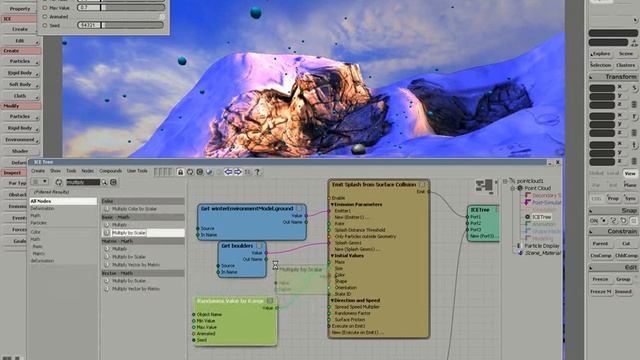
Task: Toggle the Max Value animation dot
Action: coord(45,7)
